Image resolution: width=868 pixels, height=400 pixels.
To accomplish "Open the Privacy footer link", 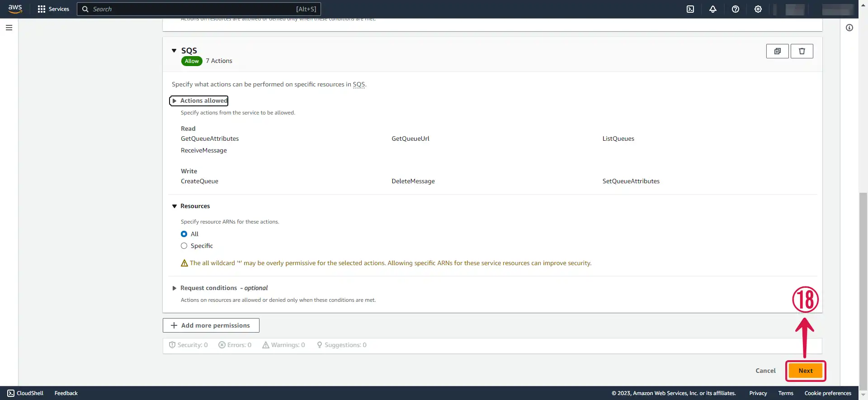I will (758, 393).
